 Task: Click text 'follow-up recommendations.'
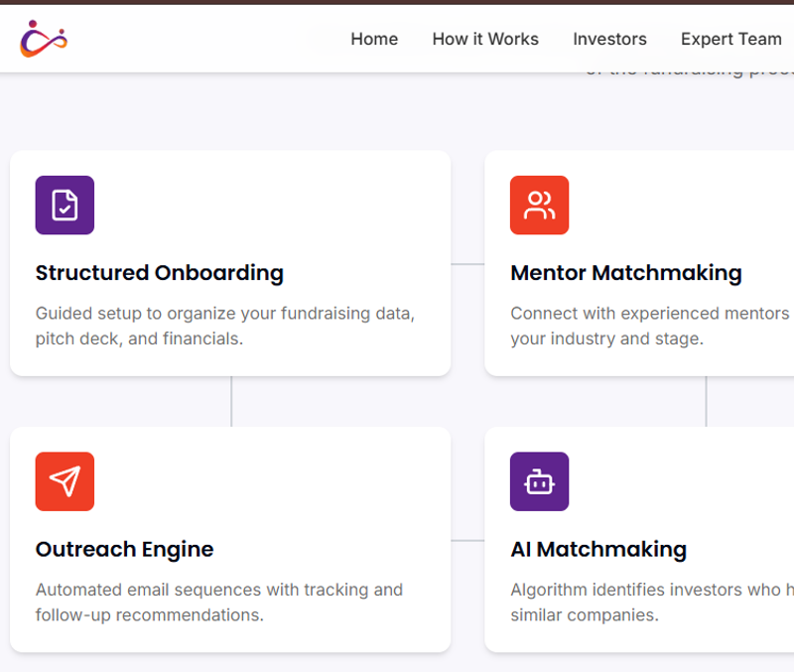[150, 615]
